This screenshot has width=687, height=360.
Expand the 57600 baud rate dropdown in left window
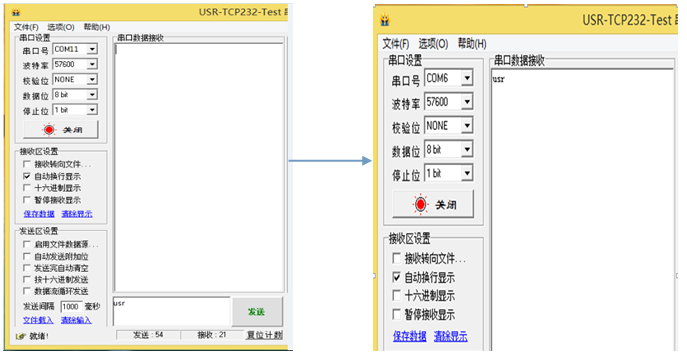click(92, 64)
